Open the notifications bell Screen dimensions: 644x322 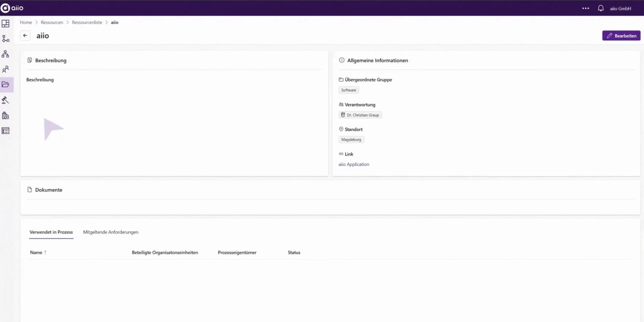tap(601, 8)
